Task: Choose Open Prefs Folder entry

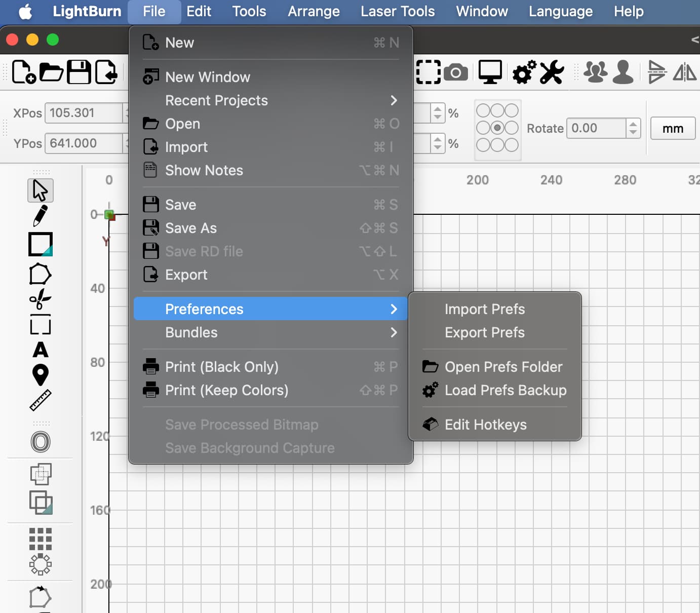Action: 495,367
